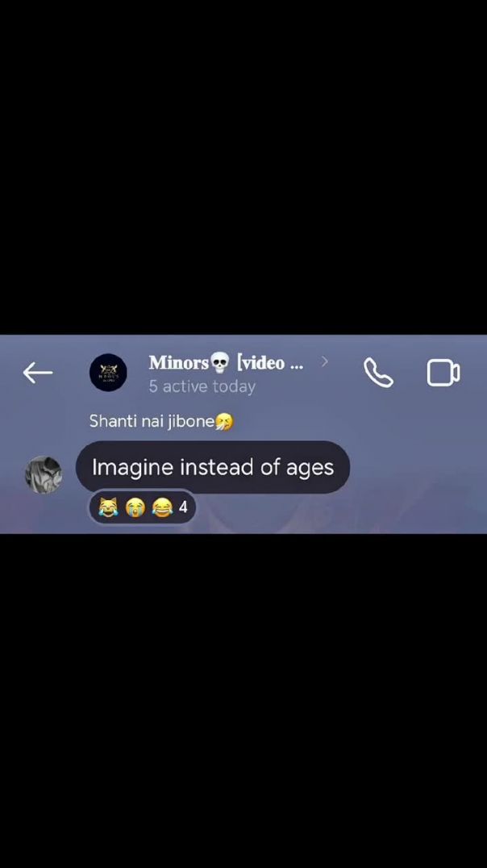Tap the sneezing emoji in Shanti message
487x868 pixels.
tap(224, 422)
